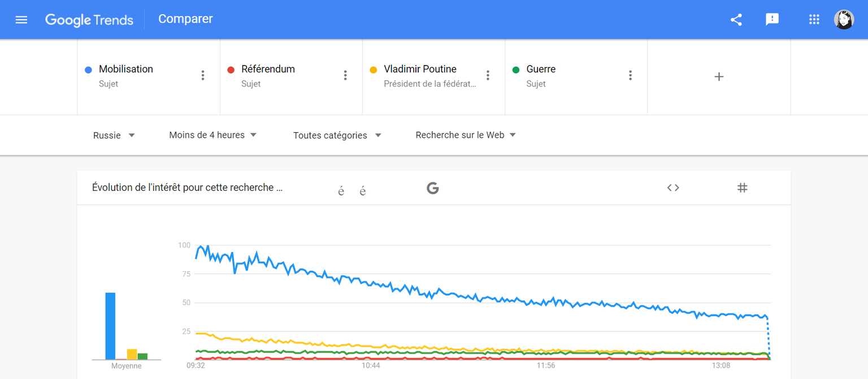Add a comparison term with plus button
The height and width of the screenshot is (379, 868).
[719, 77]
